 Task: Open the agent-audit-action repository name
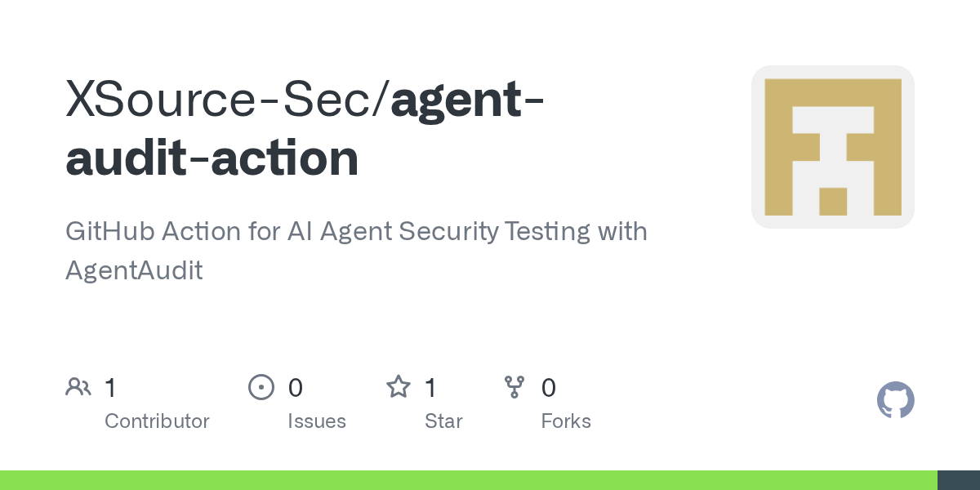coord(212,157)
